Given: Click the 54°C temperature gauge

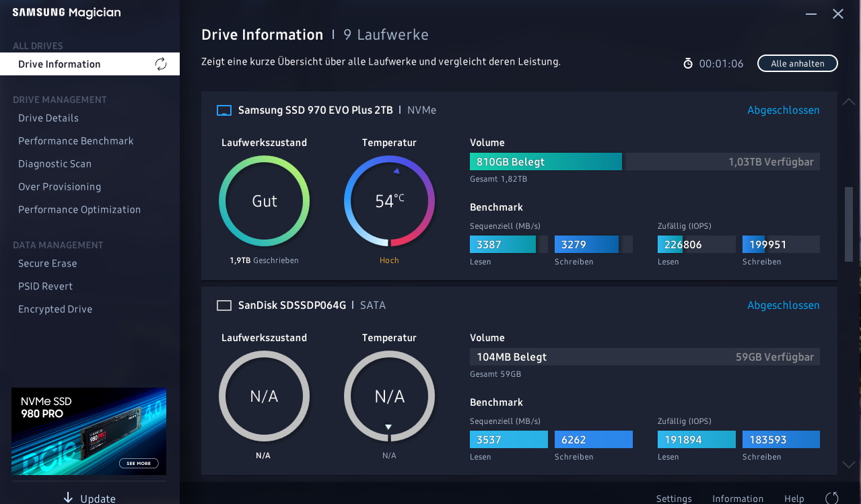Looking at the screenshot, I should pyautogui.click(x=389, y=201).
